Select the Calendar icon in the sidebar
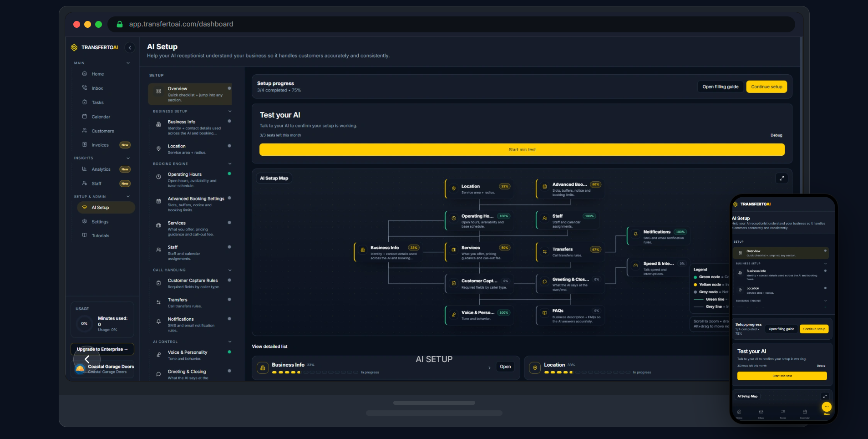The image size is (868, 439). [85, 117]
